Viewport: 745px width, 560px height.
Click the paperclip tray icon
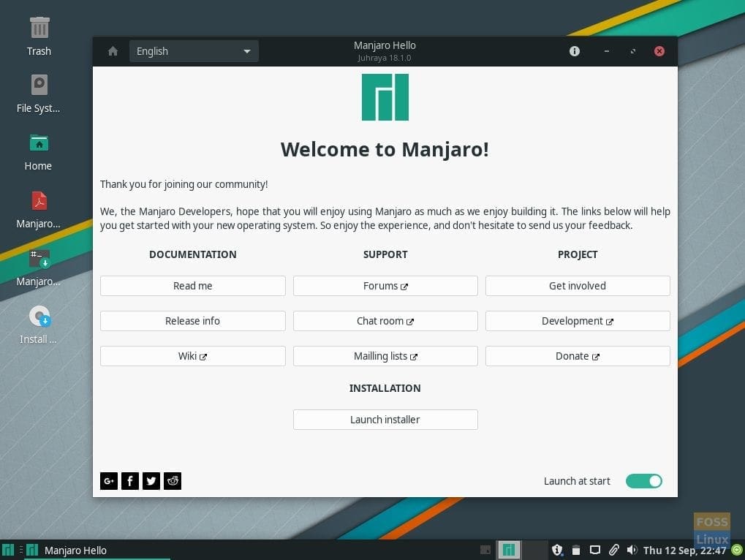point(614,550)
